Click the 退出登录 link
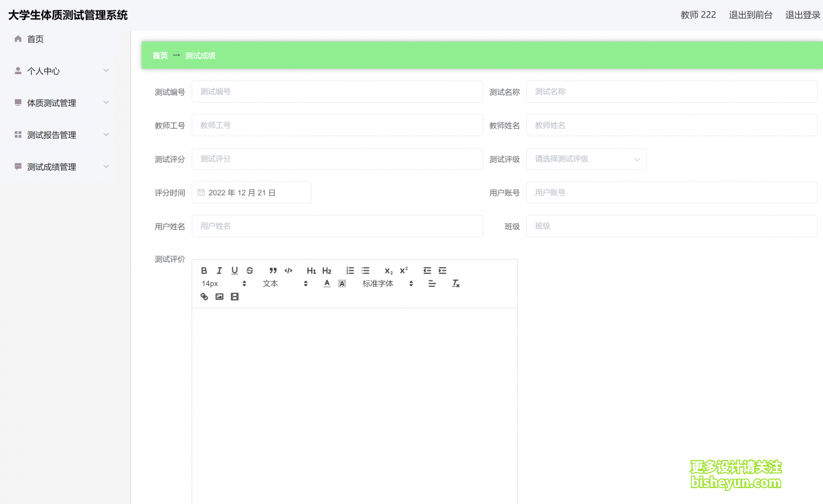The height and width of the screenshot is (504, 823). [x=803, y=15]
